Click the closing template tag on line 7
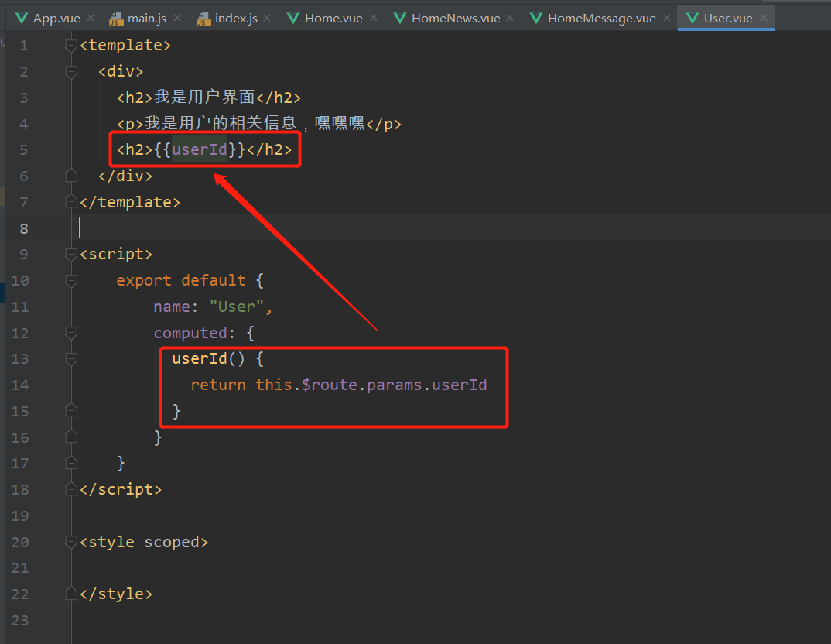This screenshot has width=831, height=644. (130, 202)
